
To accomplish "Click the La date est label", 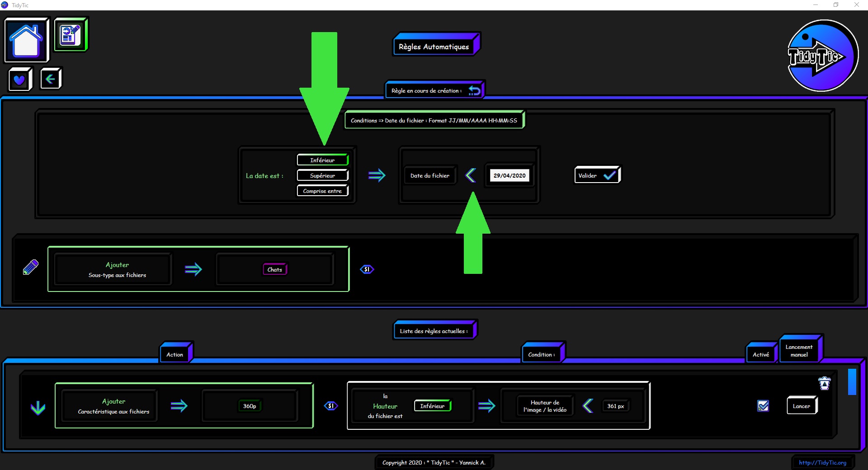I will pyautogui.click(x=264, y=176).
